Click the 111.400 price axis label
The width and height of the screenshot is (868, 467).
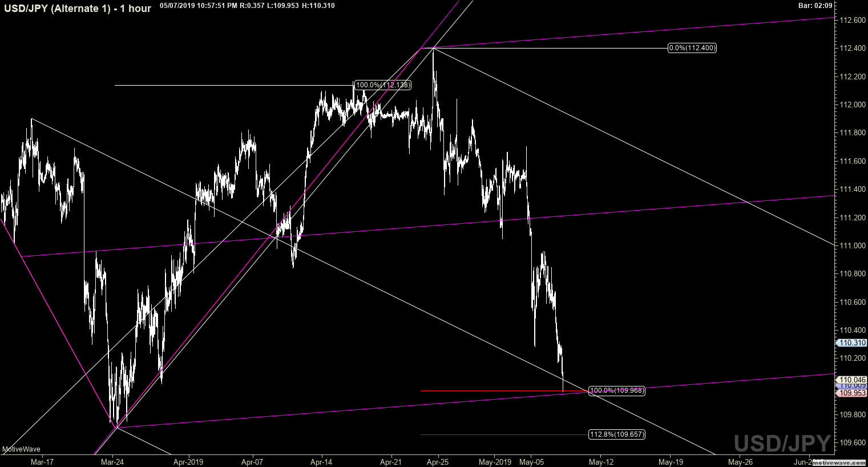click(853, 189)
